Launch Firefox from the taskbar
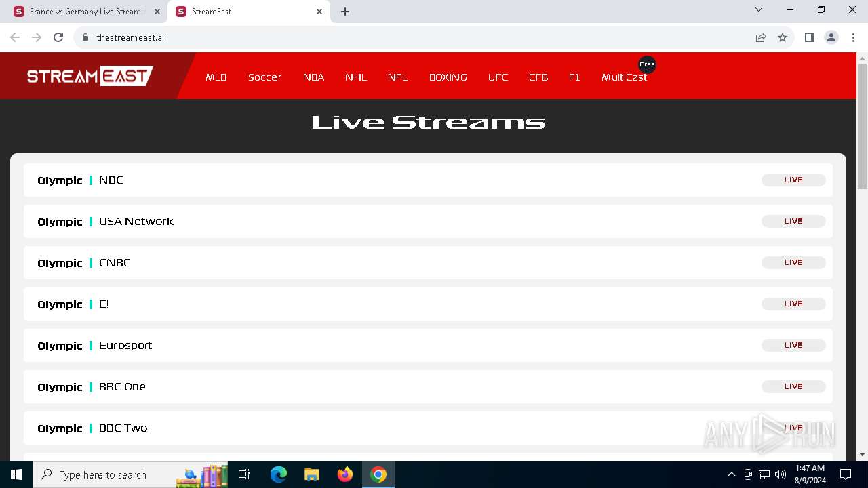 [x=345, y=474]
